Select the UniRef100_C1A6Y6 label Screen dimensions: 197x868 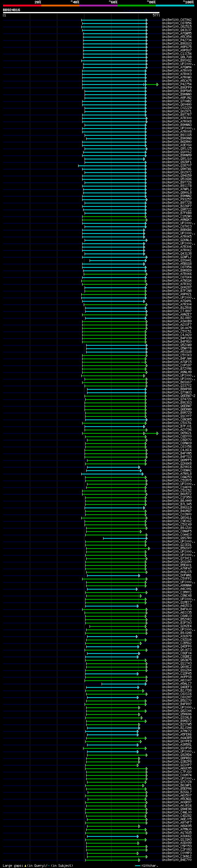click(x=177, y=487)
